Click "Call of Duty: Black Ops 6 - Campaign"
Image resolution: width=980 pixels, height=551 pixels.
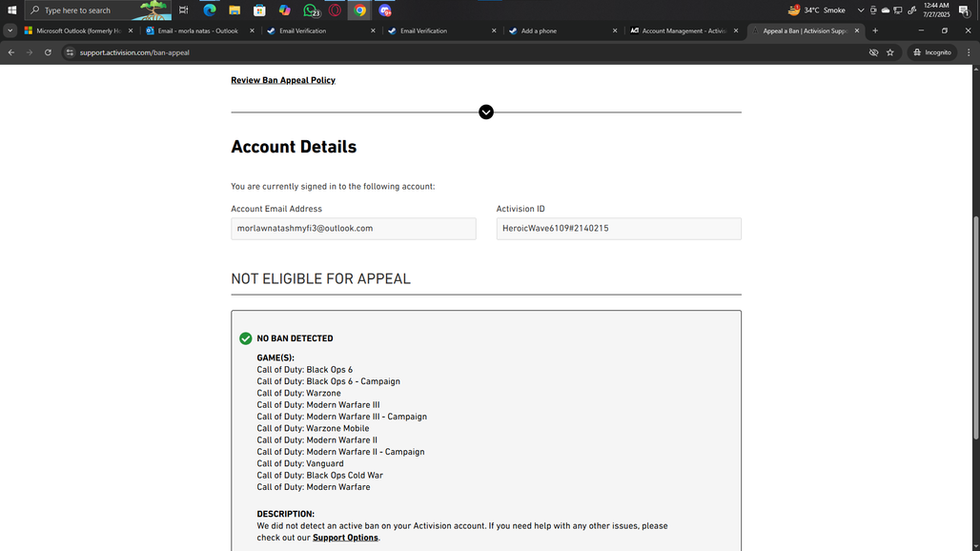click(328, 381)
